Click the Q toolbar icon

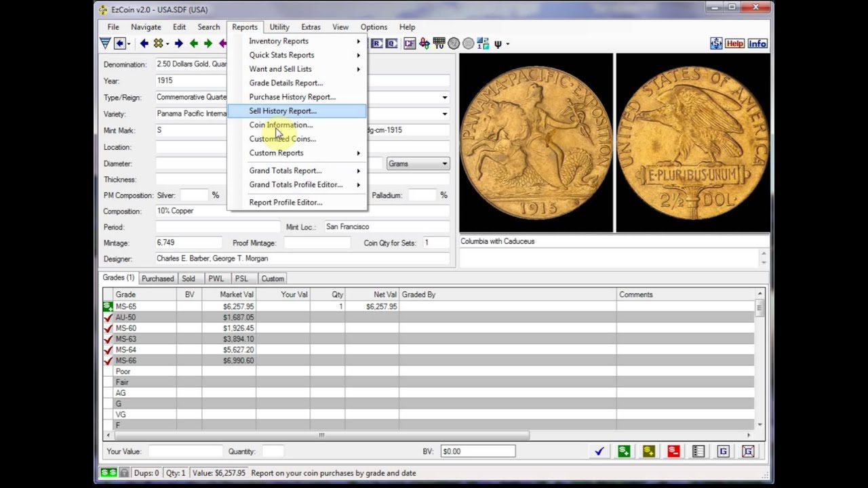coord(391,43)
